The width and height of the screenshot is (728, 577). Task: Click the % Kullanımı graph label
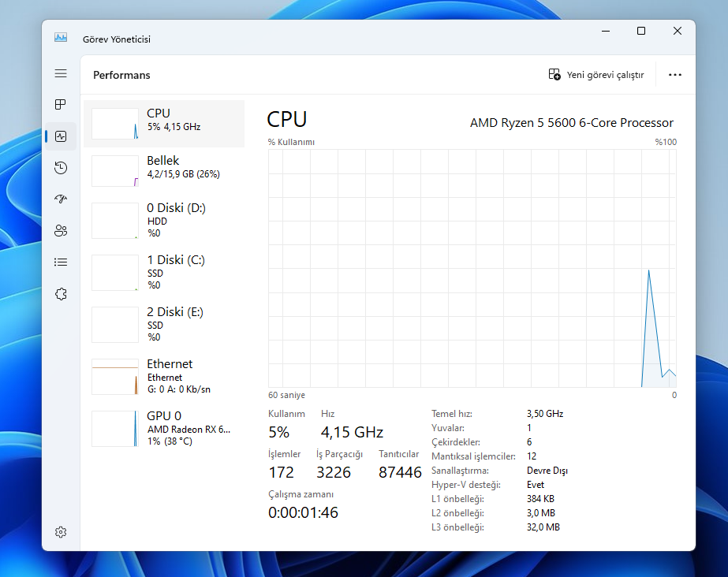[291, 142]
